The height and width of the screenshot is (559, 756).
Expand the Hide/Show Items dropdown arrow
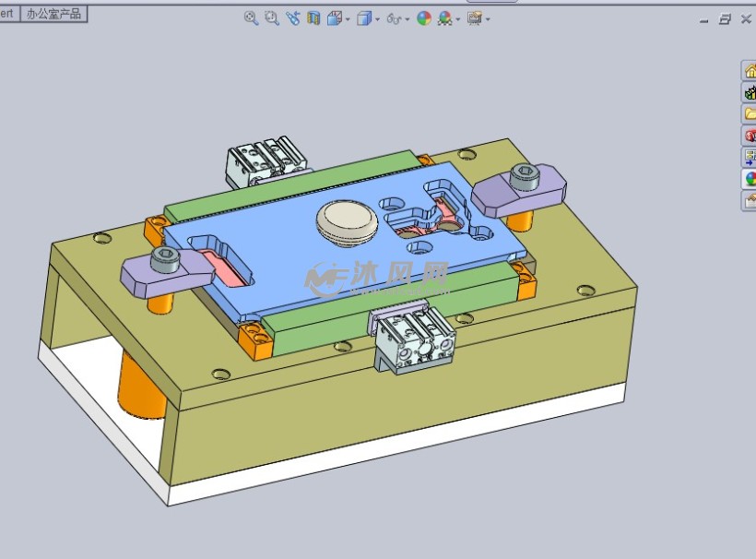[x=408, y=19]
